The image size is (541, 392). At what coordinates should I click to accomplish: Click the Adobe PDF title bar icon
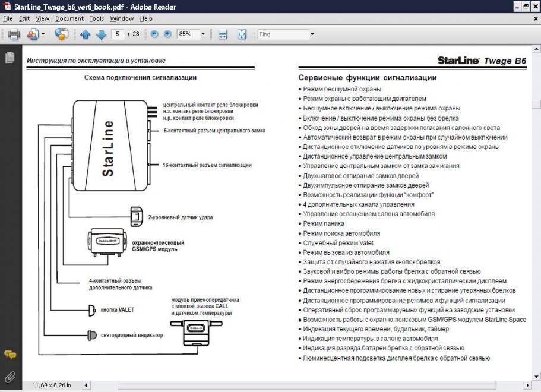tap(7, 6)
